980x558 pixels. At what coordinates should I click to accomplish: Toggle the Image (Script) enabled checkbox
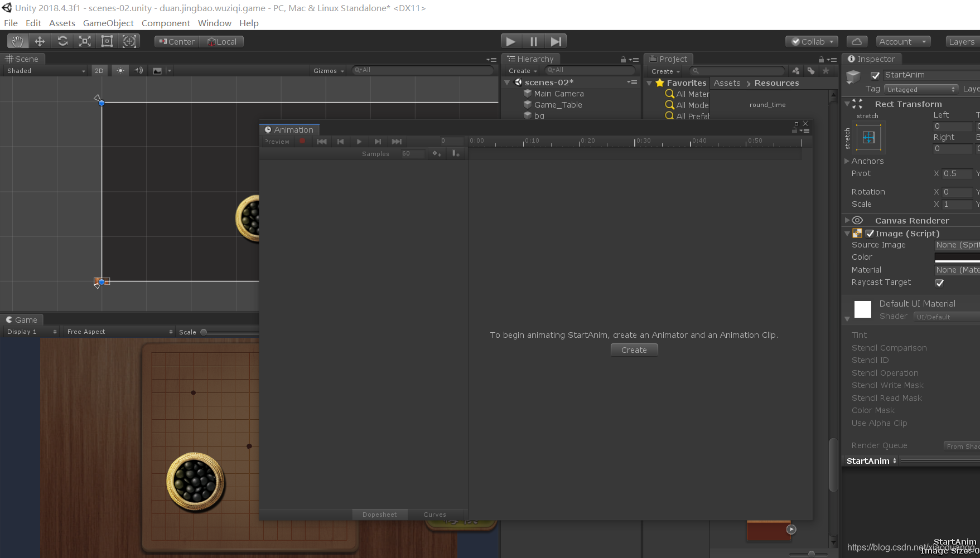(x=870, y=234)
